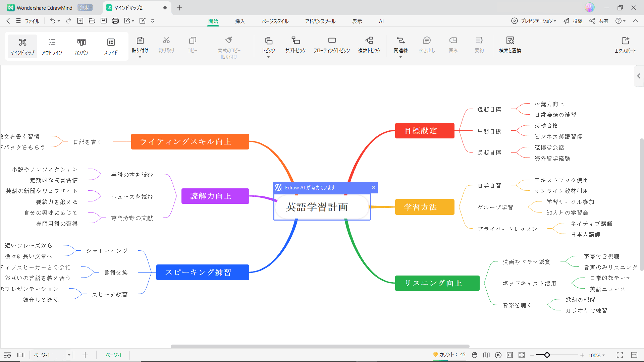This screenshot has width=644, height=362.
Task: Click the book-style view icon in status bar
Action: (486, 355)
